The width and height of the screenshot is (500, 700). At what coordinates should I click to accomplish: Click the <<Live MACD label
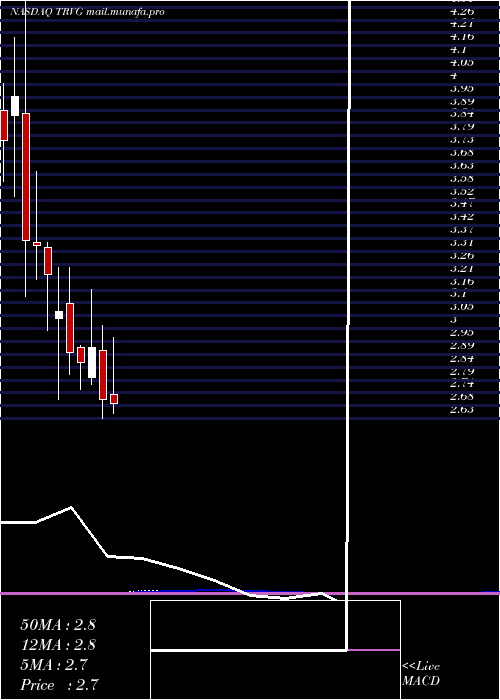coord(421,674)
